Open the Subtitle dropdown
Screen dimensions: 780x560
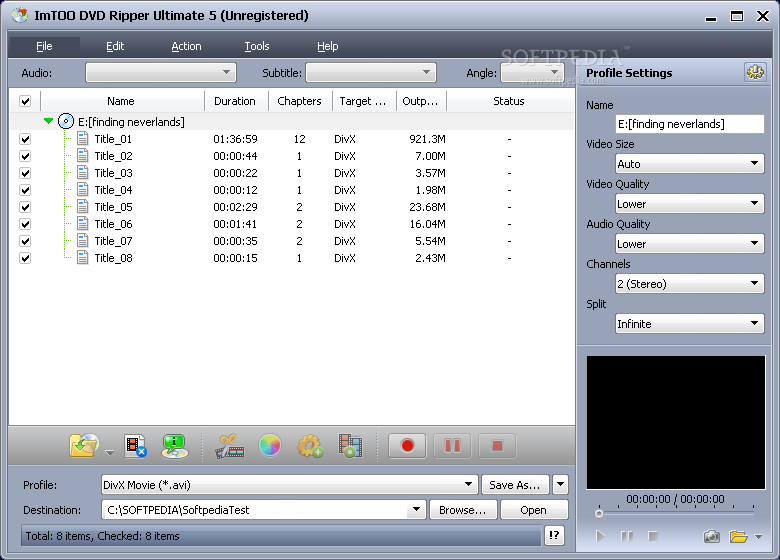pyautogui.click(x=371, y=73)
